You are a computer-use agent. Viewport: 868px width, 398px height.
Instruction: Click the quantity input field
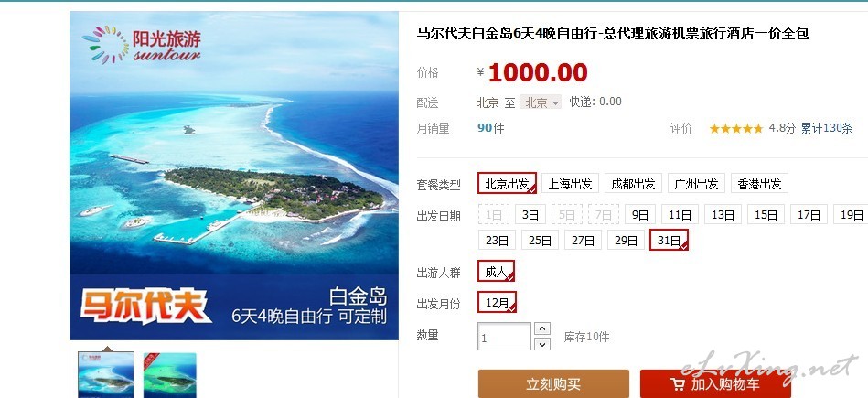pos(504,337)
